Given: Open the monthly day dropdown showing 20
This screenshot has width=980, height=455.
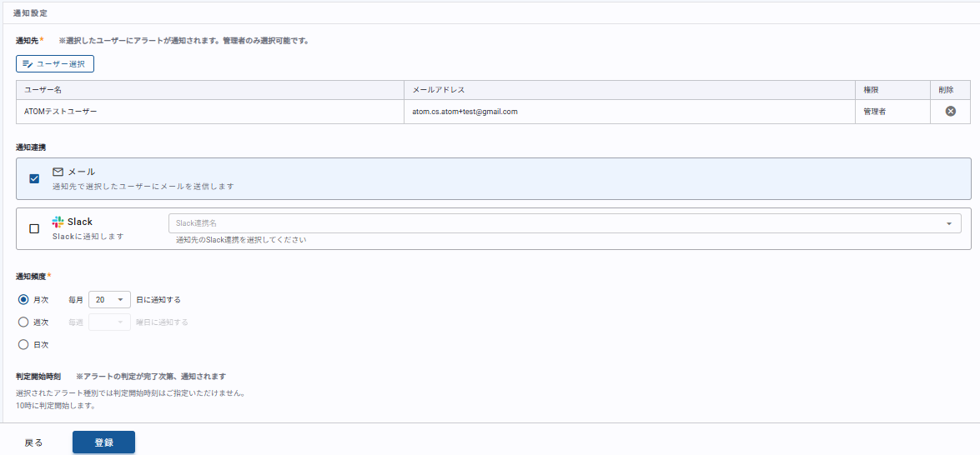Looking at the screenshot, I should pyautogui.click(x=109, y=300).
